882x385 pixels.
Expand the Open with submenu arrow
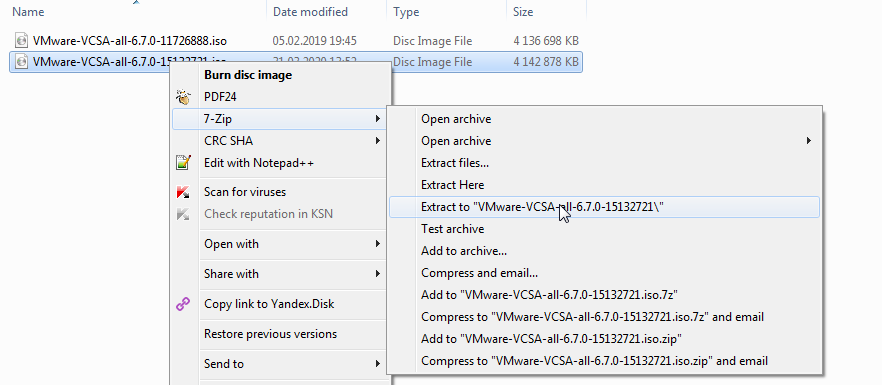coord(379,244)
